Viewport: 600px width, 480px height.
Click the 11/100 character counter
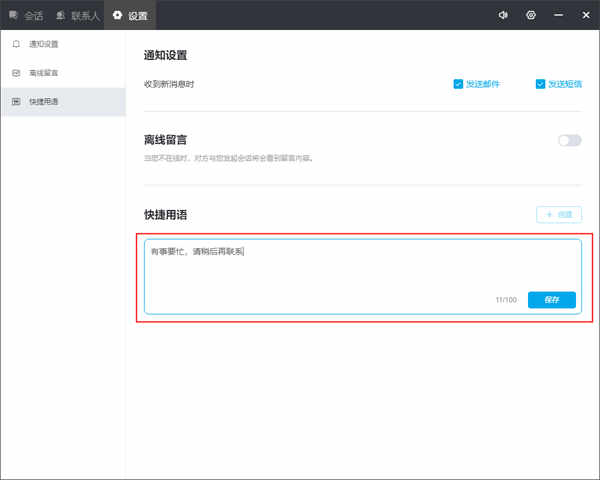(x=506, y=300)
